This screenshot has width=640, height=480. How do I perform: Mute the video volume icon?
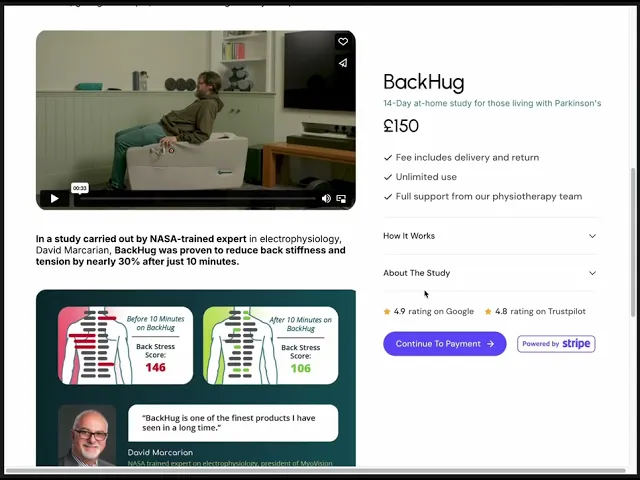click(x=326, y=199)
